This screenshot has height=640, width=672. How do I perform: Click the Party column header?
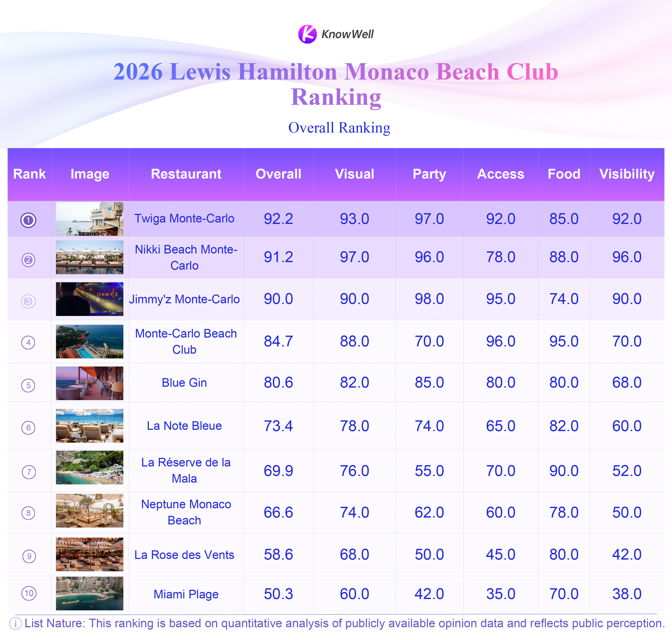coord(429,174)
